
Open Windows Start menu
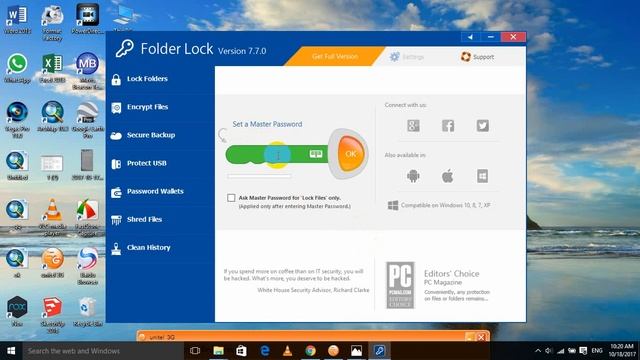(11, 351)
